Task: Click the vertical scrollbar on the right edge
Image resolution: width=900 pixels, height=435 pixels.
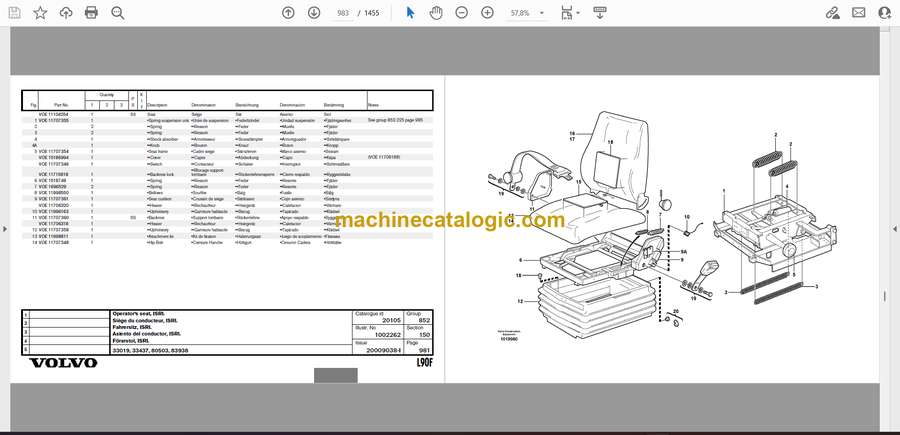Action: coord(886,297)
